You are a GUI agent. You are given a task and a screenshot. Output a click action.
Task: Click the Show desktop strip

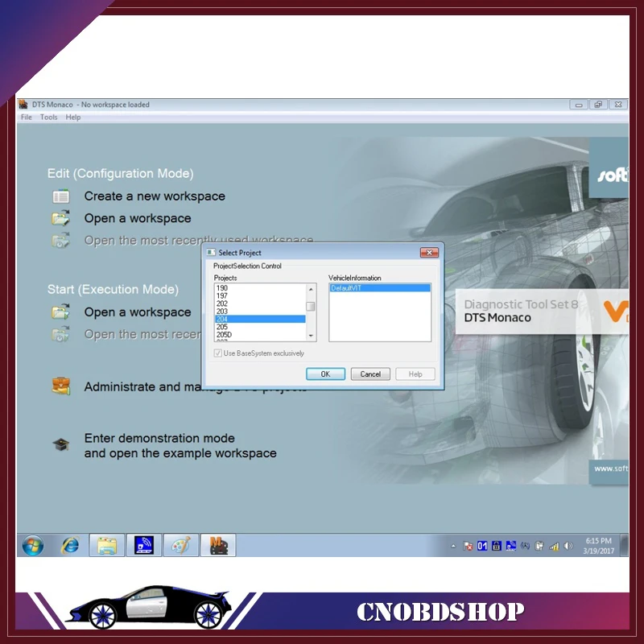click(x=625, y=546)
